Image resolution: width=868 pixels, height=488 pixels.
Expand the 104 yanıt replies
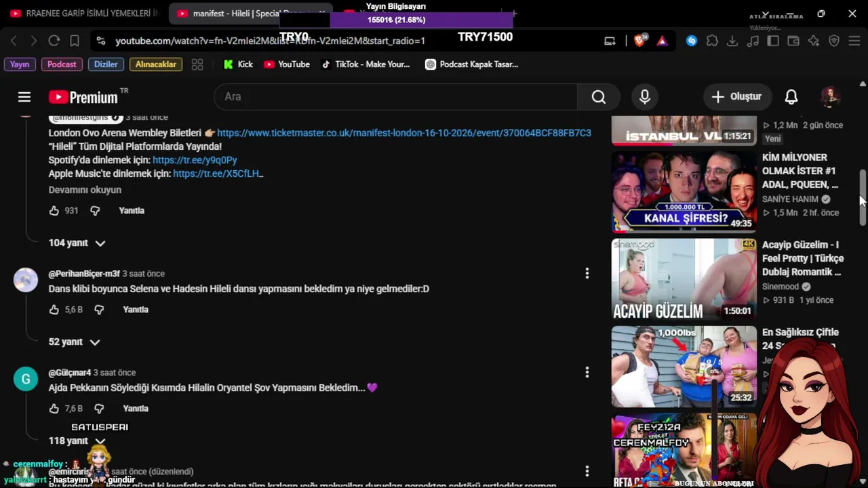pyautogui.click(x=77, y=243)
